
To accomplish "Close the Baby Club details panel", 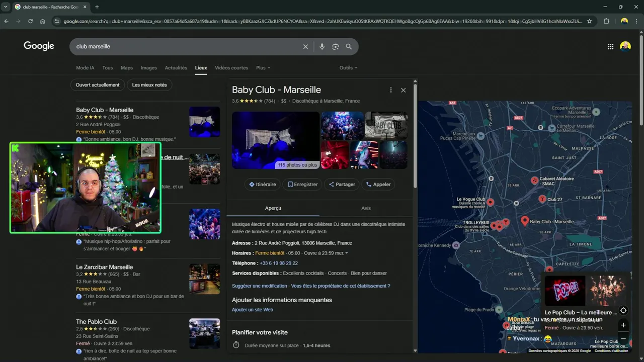I will pos(403,90).
